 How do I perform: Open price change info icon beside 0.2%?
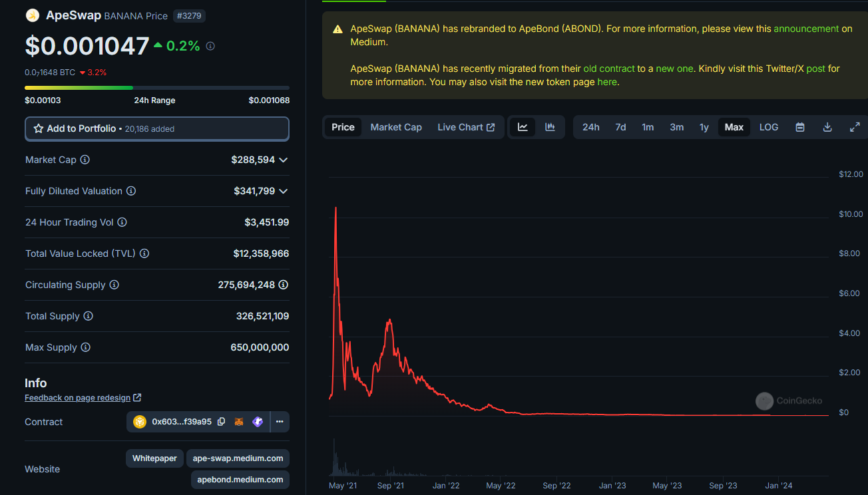tap(210, 46)
